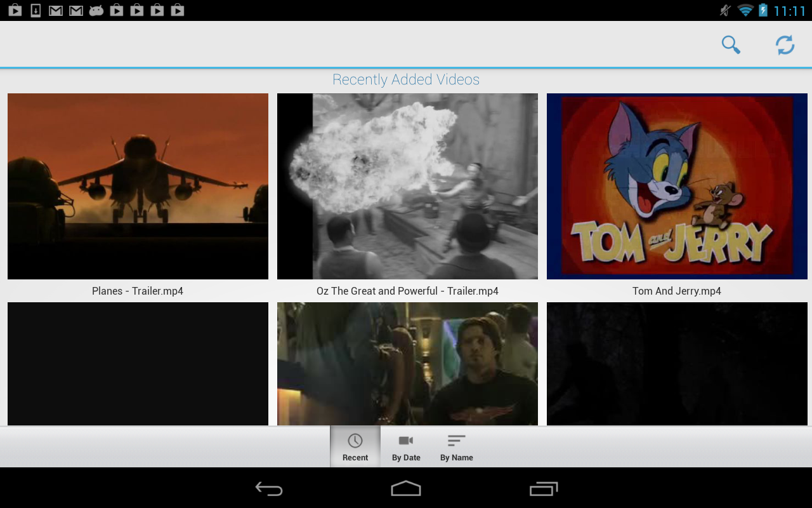Open the Oz The Great and Powerful thumbnail
812x508 pixels.
[407, 186]
